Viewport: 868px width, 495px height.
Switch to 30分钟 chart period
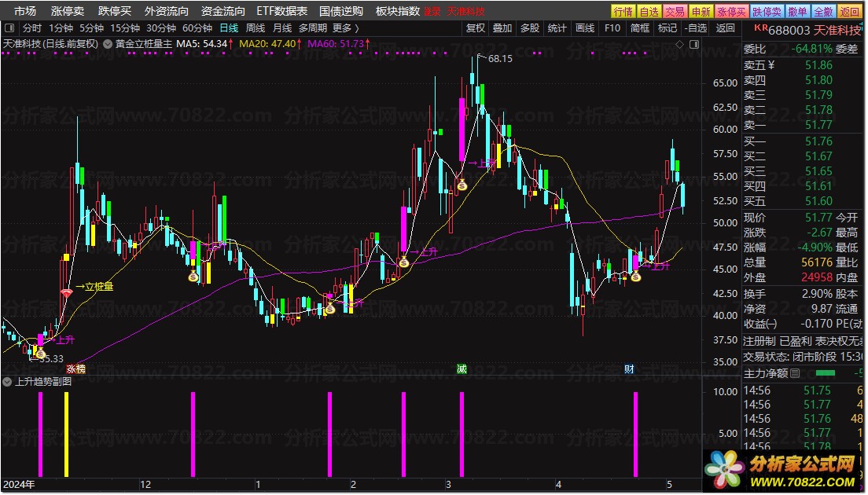point(161,27)
